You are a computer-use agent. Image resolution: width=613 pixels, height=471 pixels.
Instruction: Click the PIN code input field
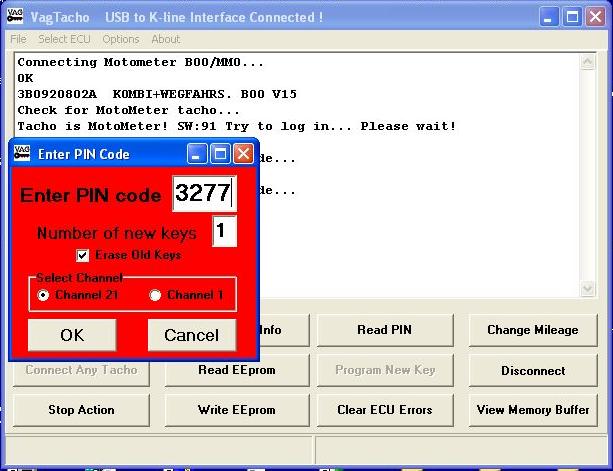pos(204,193)
